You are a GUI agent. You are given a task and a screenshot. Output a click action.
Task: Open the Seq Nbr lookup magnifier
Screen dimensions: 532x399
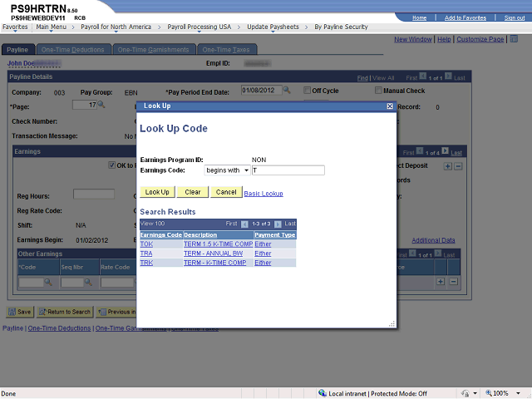(x=88, y=282)
